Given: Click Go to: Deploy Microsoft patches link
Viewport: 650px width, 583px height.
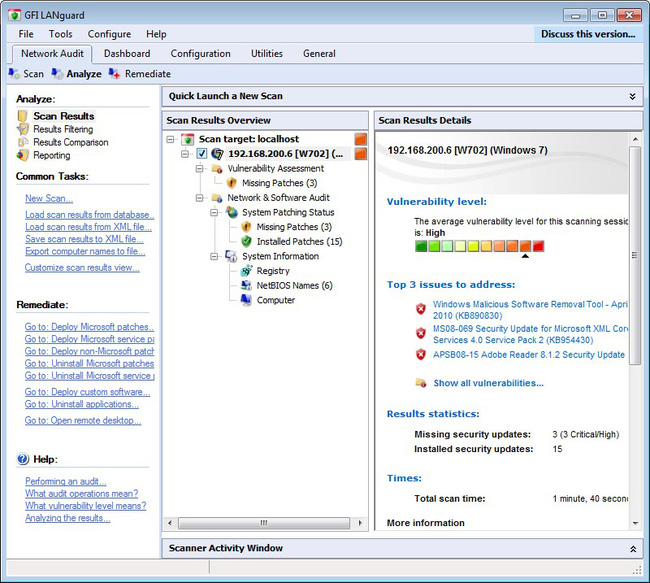Looking at the screenshot, I should point(89,327).
